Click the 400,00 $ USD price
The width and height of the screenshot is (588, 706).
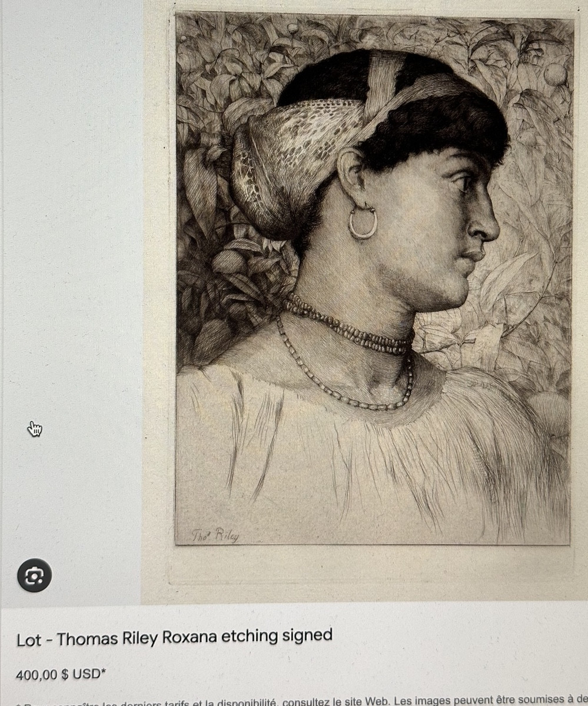pos(61,675)
